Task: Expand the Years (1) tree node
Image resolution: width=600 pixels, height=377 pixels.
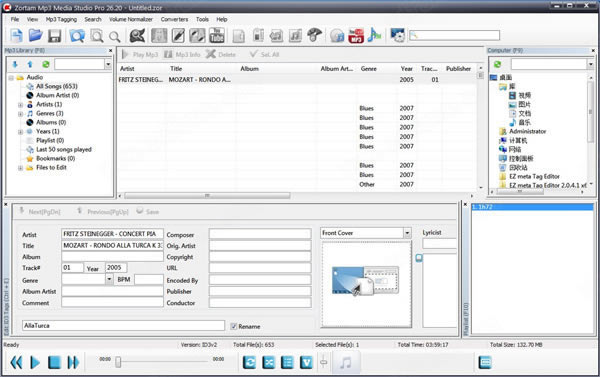Action: tap(20, 132)
